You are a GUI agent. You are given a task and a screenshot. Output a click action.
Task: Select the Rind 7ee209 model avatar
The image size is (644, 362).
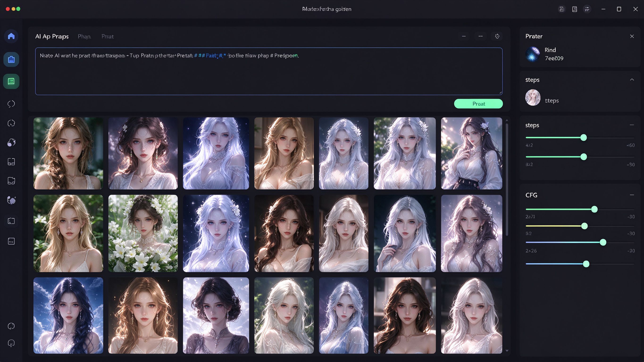coord(532,54)
